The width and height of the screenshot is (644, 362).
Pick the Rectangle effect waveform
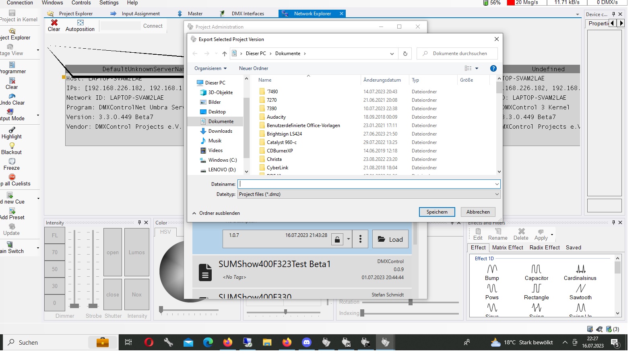tap(536, 288)
